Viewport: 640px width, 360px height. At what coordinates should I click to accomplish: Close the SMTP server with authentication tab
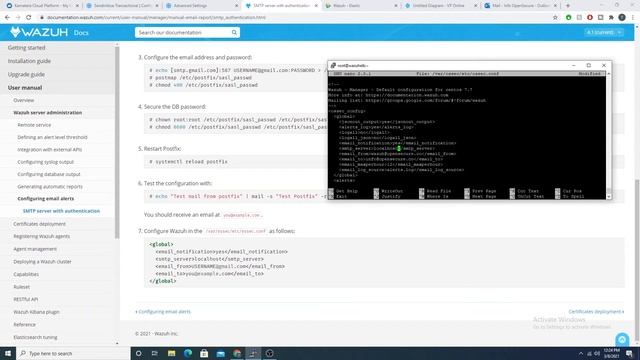click(316, 6)
